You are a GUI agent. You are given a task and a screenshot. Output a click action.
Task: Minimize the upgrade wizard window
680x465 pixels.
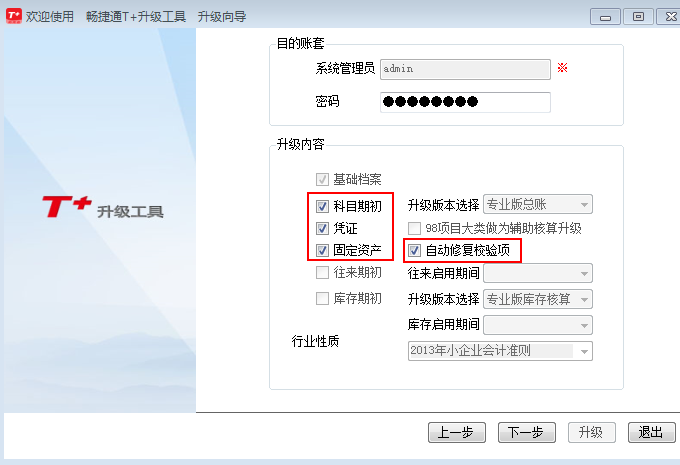click(605, 17)
